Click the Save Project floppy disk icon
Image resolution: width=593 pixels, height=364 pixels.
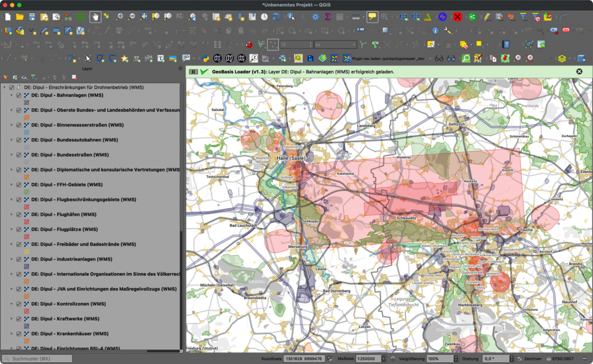click(x=32, y=17)
